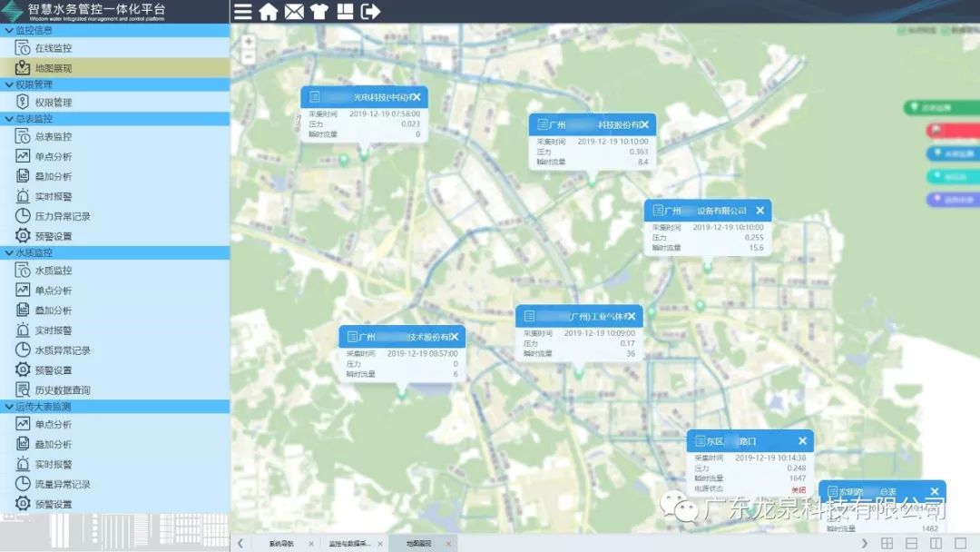The image size is (980, 552).
Task: Switch to the 系统导航 bottom tab
Action: coord(281,543)
